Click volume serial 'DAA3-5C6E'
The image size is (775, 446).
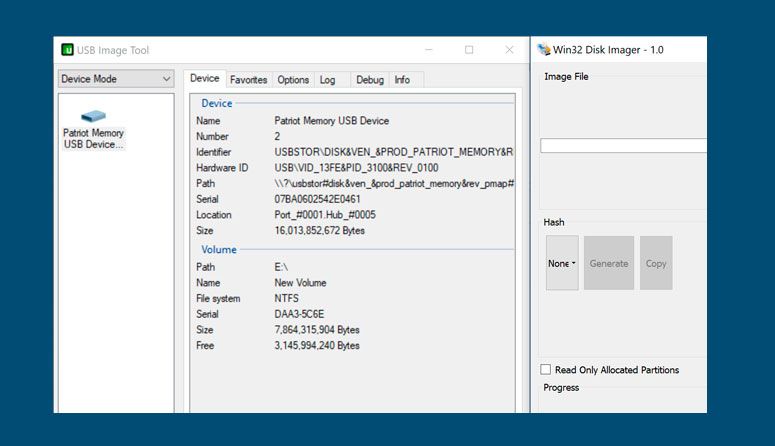point(299,314)
